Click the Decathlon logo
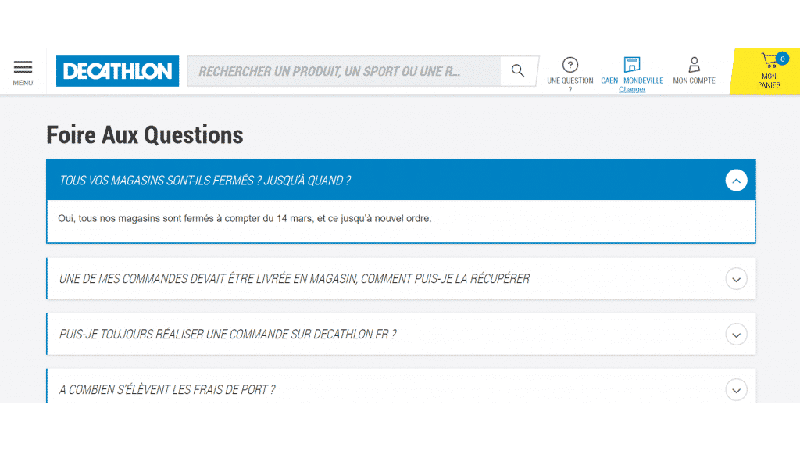 pyautogui.click(x=118, y=71)
